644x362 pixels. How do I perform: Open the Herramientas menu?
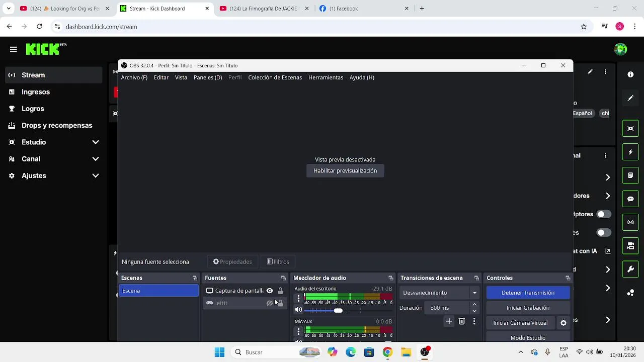point(326,77)
